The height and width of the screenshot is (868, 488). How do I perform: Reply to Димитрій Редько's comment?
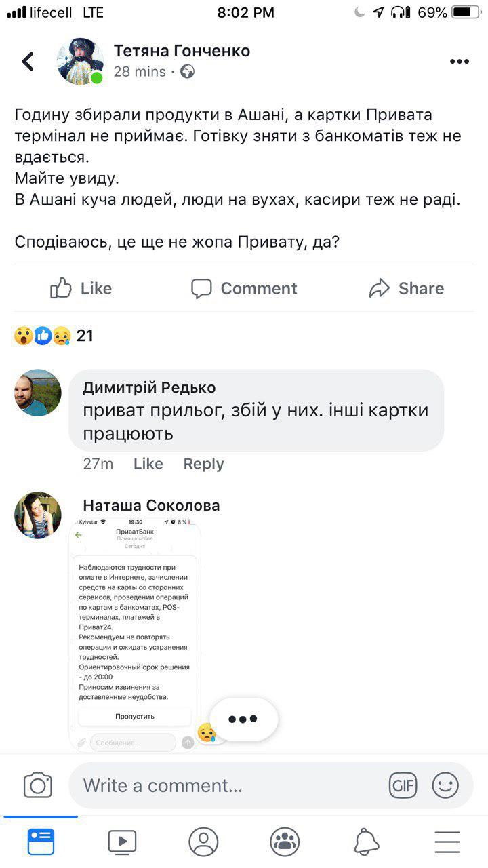pyautogui.click(x=203, y=464)
